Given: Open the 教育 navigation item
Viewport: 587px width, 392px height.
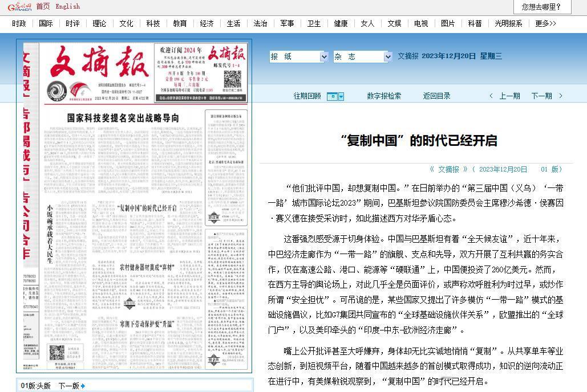Looking at the screenshot, I should (180, 23).
